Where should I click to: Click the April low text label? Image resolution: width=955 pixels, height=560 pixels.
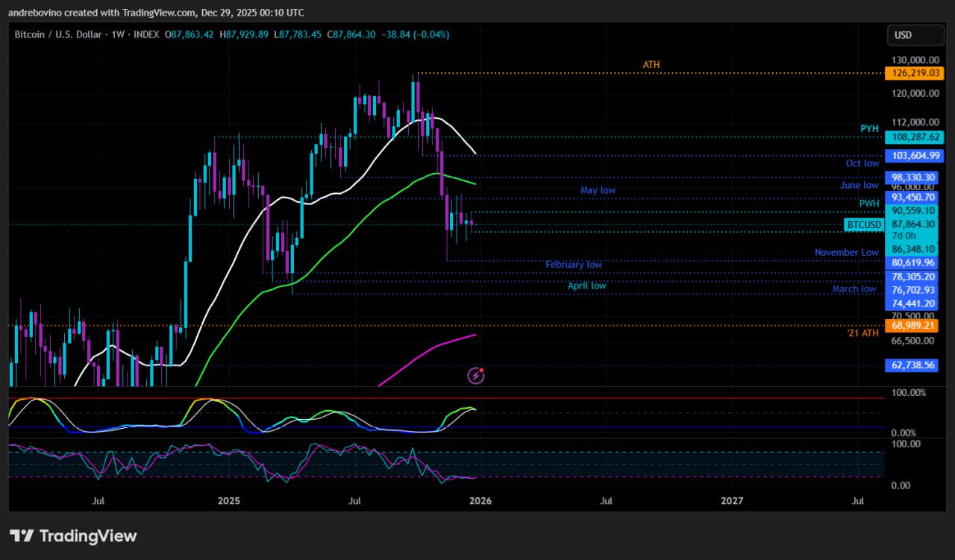[x=586, y=286]
